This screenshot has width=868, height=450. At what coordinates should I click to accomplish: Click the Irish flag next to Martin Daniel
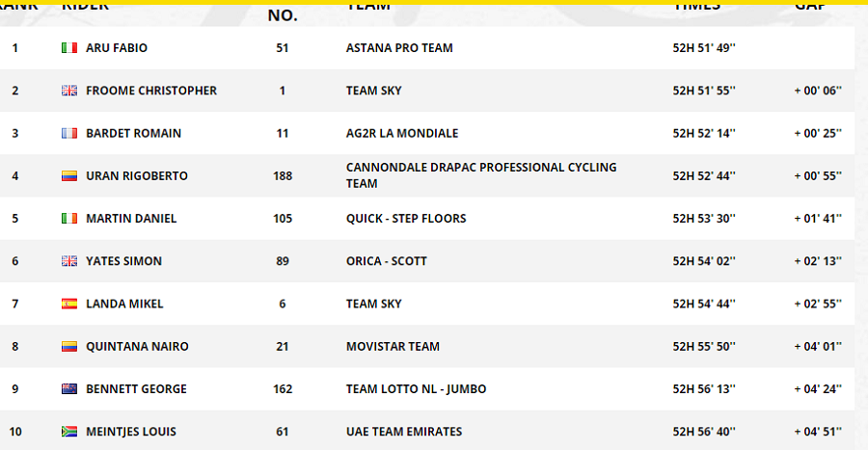pos(69,219)
